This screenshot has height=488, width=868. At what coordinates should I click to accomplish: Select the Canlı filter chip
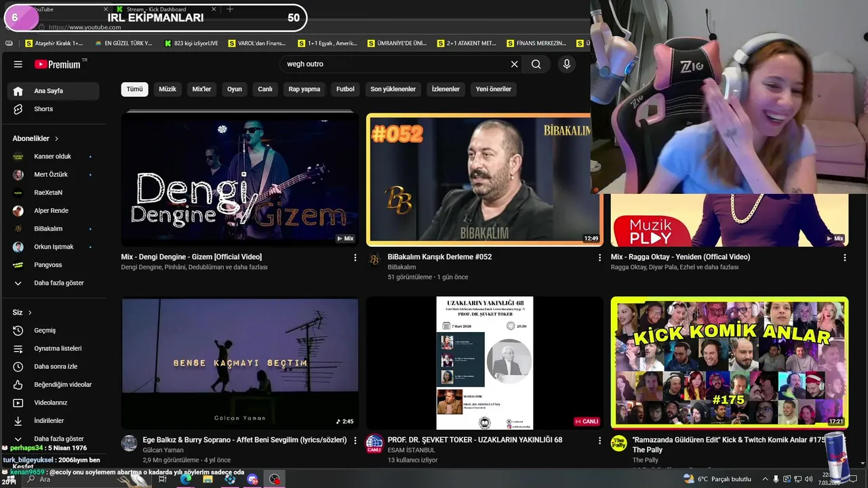pos(265,89)
